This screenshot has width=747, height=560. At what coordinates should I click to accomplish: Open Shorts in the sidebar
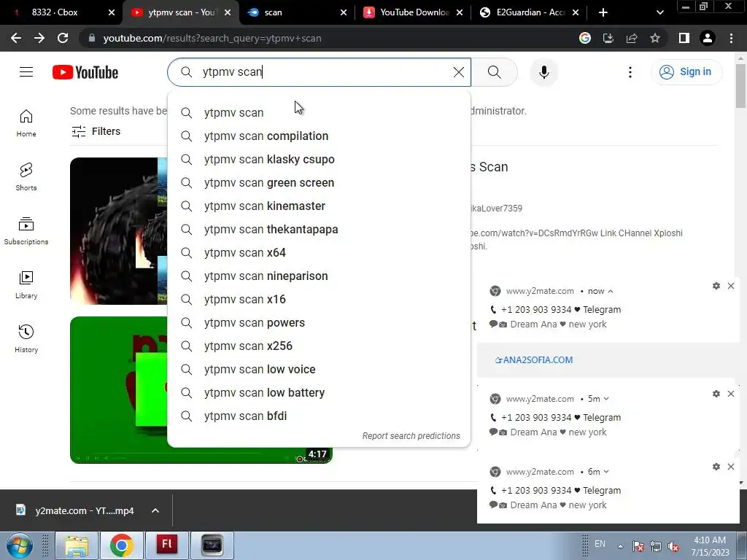coord(26,176)
